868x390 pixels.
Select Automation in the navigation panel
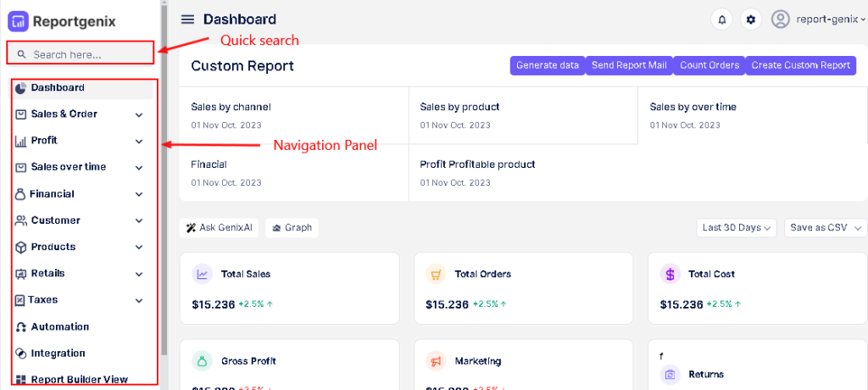pos(59,326)
